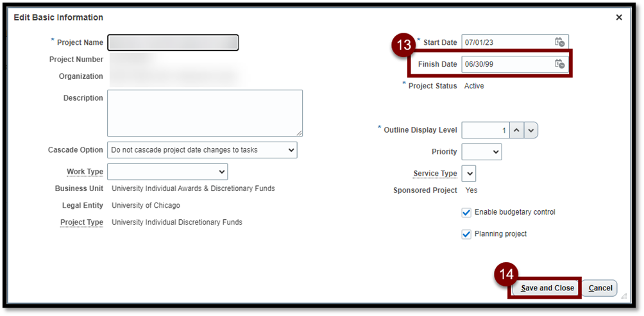
Task: Click inside the Description text area
Action: pyautogui.click(x=205, y=113)
